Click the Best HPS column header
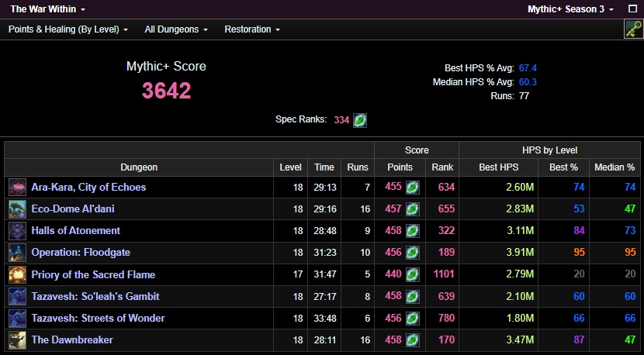This screenshot has height=355, width=644. pos(499,167)
